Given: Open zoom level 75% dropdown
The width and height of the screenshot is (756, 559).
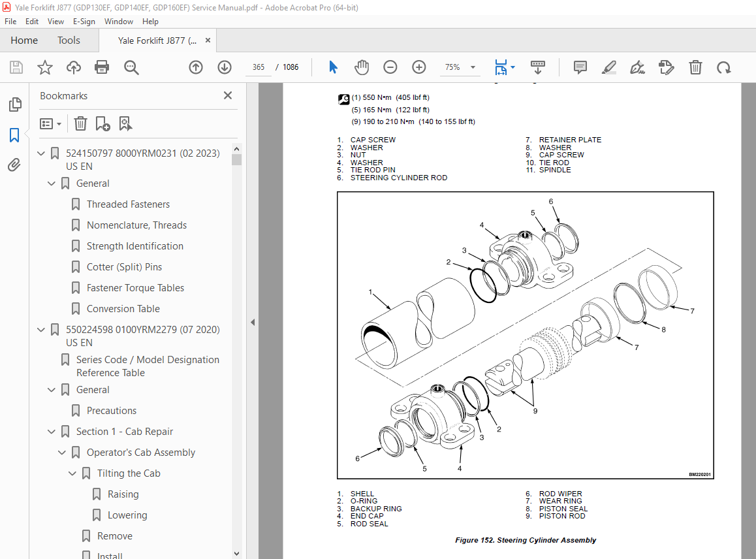Looking at the screenshot, I should point(473,67).
